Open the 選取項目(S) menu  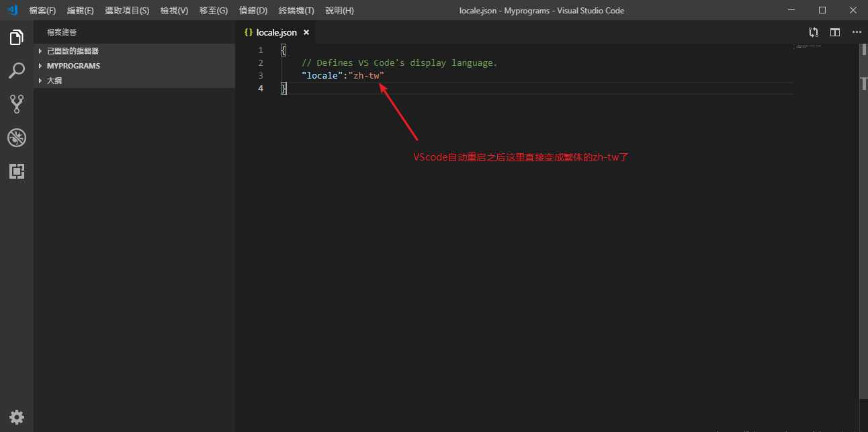(x=127, y=11)
